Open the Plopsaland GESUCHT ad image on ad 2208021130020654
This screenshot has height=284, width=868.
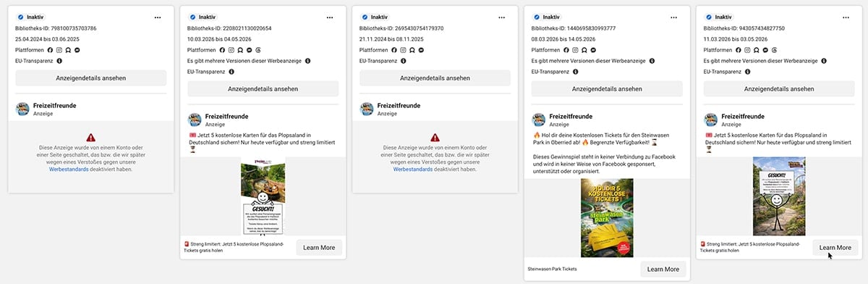263,196
